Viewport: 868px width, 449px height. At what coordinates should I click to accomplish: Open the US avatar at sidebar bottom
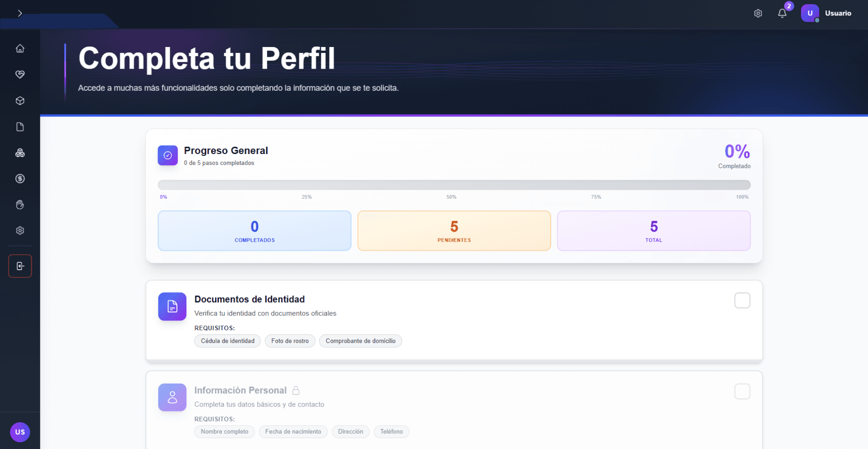pos(20,432)
